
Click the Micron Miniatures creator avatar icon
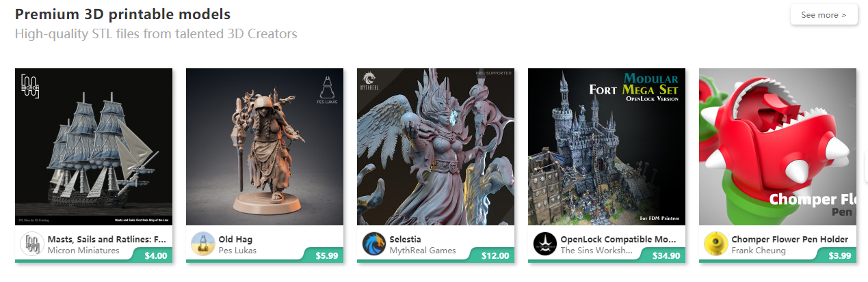click(x=32, y=244)
